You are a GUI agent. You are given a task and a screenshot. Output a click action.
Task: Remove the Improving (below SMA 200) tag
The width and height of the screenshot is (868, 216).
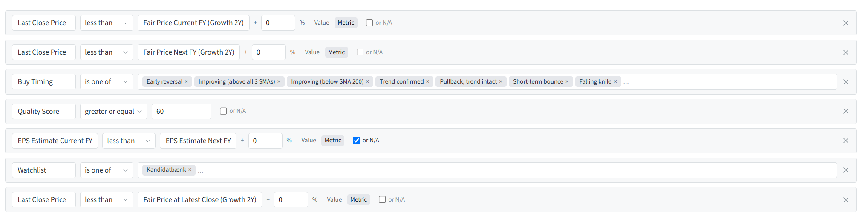(x=367, y=82)
